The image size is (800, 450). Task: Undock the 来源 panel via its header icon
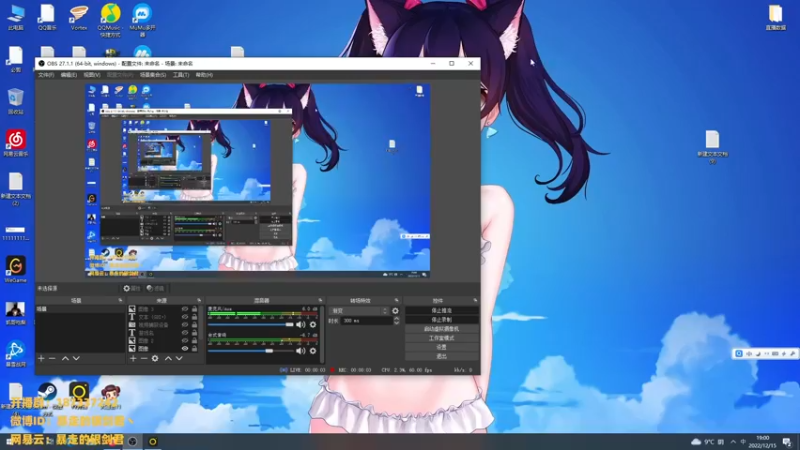199,301
